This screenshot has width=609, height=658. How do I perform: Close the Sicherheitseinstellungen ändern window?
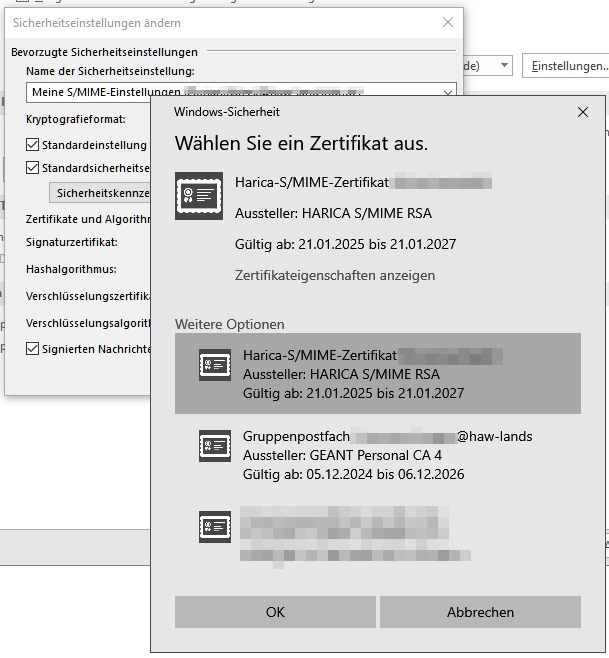pyautogui.click(x=448, y=22)
